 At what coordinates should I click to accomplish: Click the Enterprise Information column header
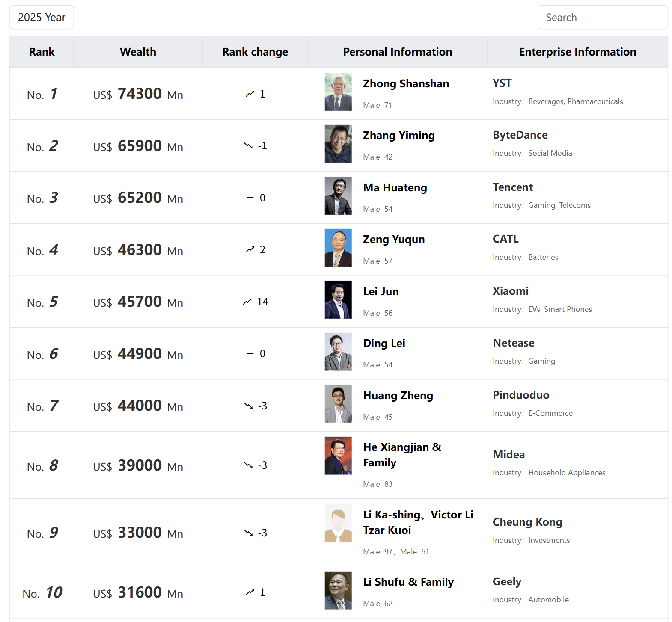coord(577,52)
